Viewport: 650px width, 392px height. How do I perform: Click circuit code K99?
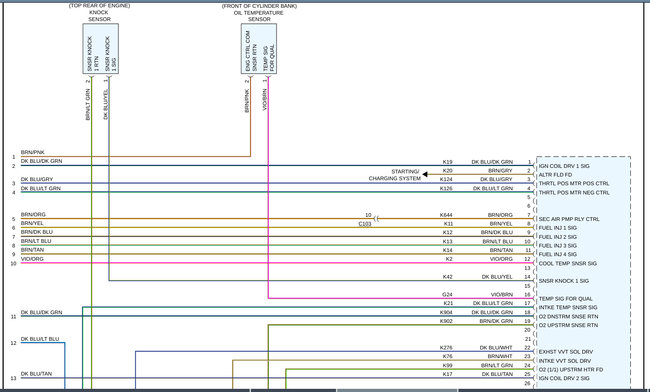pyautogui.click(x=447, y=365)
